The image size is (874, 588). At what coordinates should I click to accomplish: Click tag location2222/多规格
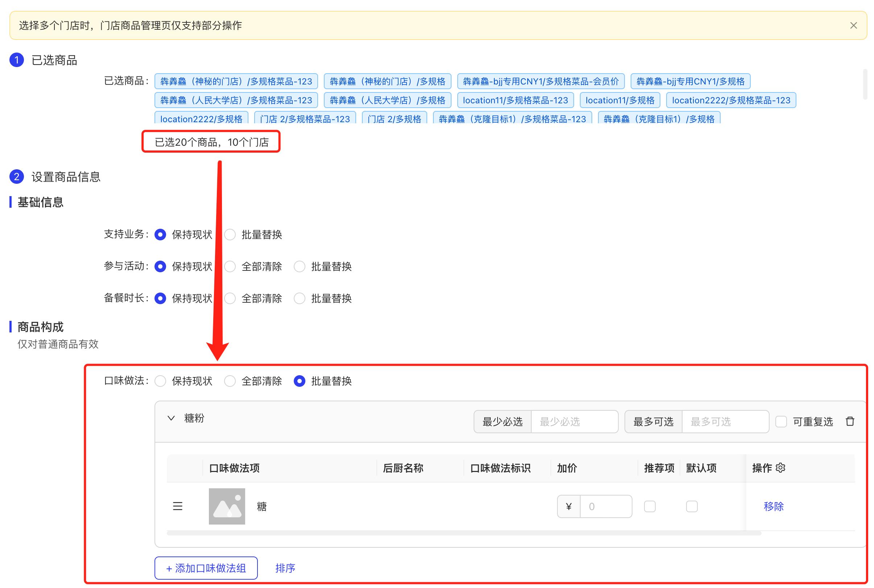(201, 118)
